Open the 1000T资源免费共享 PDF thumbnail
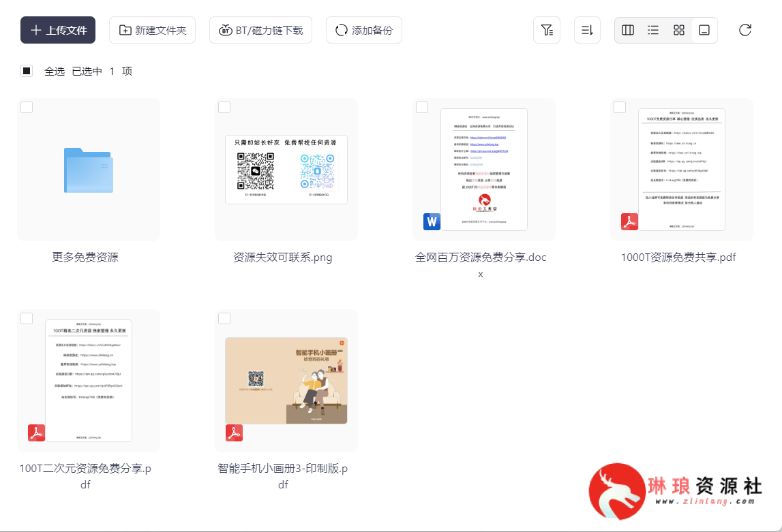The image size is (782, 532). (682, 170)
